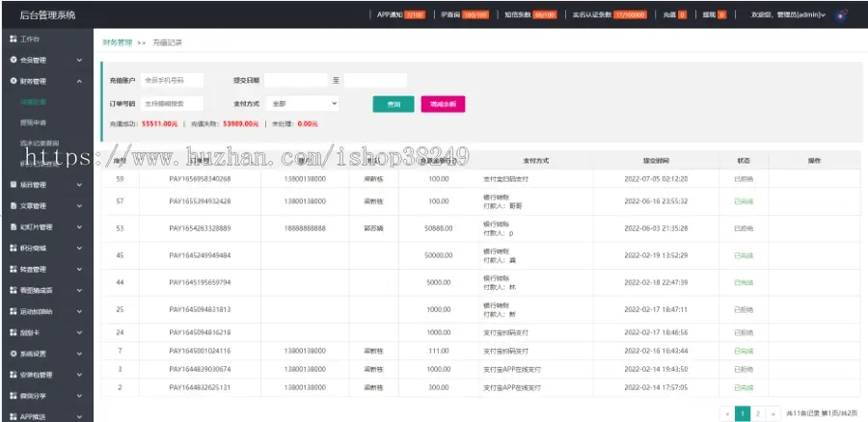868x422 pixels.
Task: Collapse the 财务管理 sidebar section
Action: [x=79, y=81]
